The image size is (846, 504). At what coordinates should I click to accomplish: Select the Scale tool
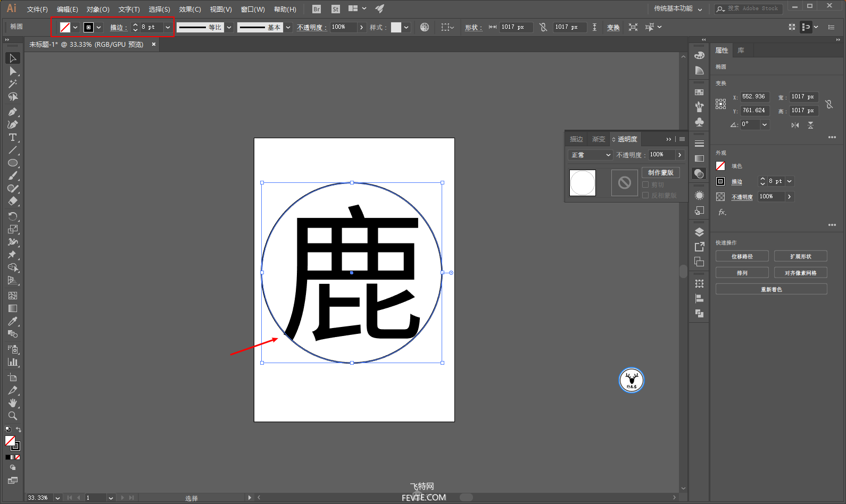13,229
